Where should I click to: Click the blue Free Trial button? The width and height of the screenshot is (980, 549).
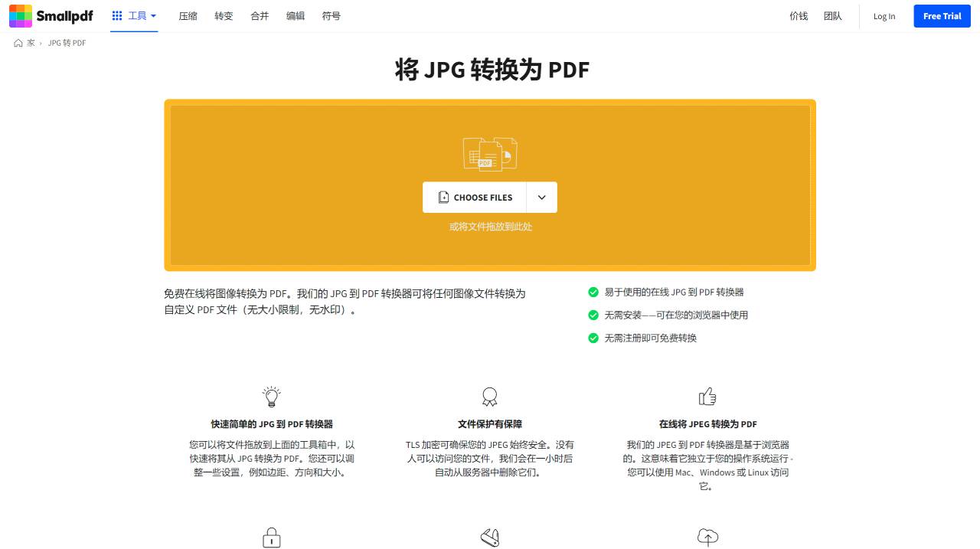[x=942, y=15]
